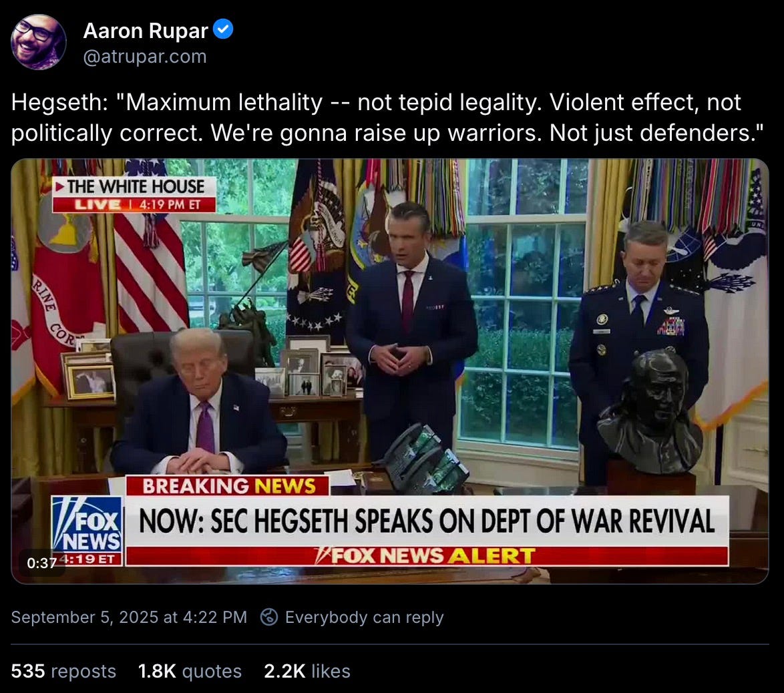Click the Fox News Alert ticker strip
Image resolution: width=784 pixels, height=693 pixels.
[x=427, y=556]
